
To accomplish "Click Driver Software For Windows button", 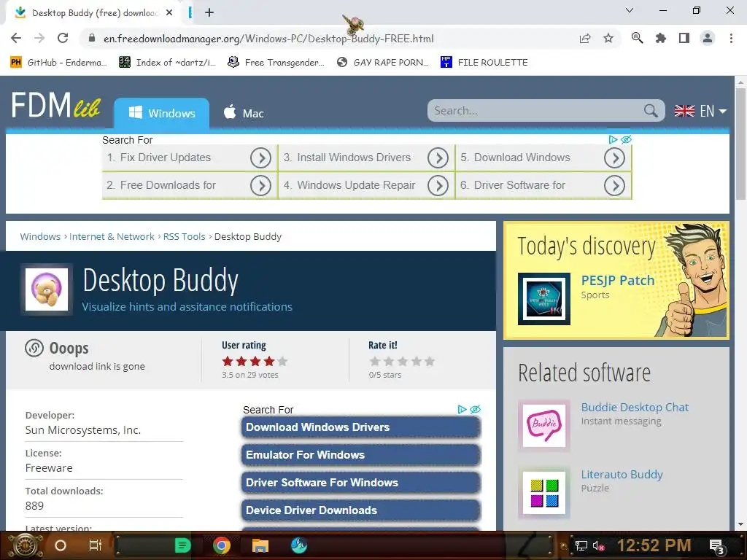I will coord(360,483).
